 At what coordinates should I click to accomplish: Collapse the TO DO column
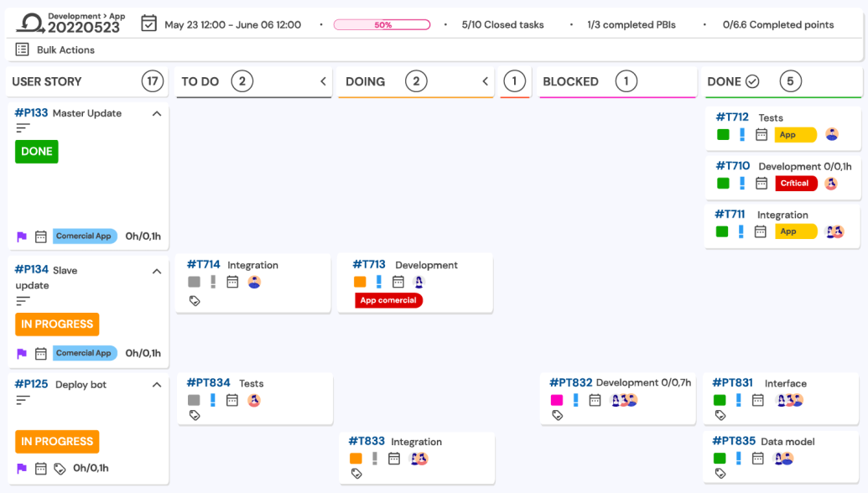pyautogui.click(x=323, y=81)
